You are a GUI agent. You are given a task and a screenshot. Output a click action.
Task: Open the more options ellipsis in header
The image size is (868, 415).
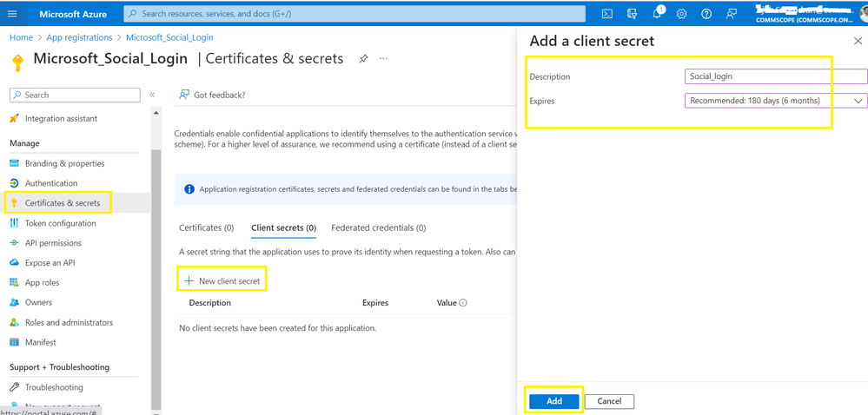[x=383, y=58]
